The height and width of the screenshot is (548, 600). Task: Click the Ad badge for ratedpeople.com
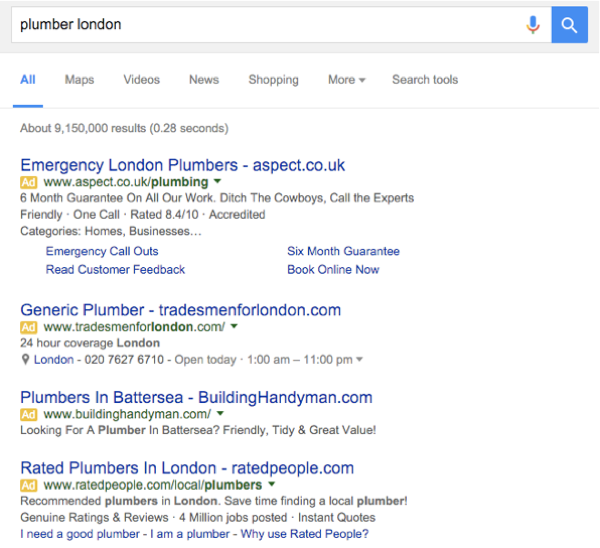(29, 485)
